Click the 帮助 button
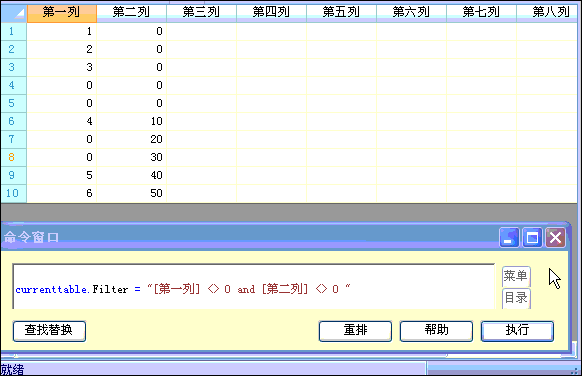 click(x=436, y=331)
